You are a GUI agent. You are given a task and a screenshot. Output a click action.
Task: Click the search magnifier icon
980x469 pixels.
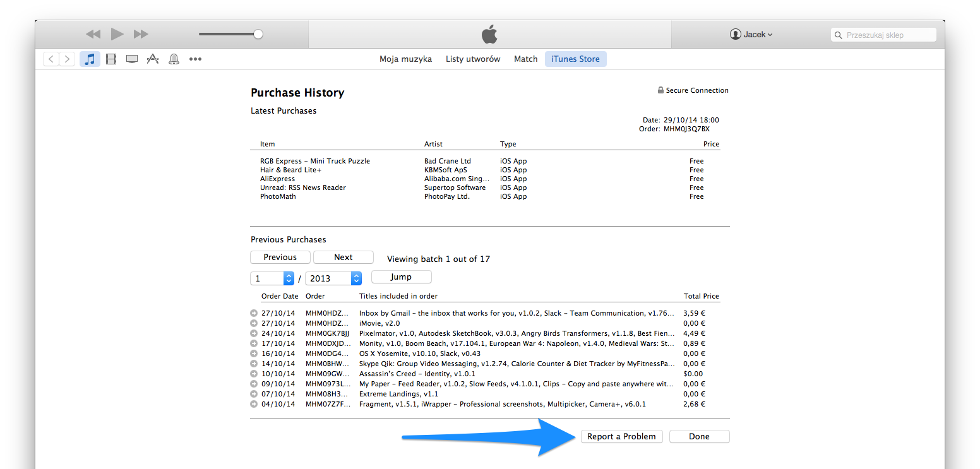pyautogui.click(x=839, y=35)
